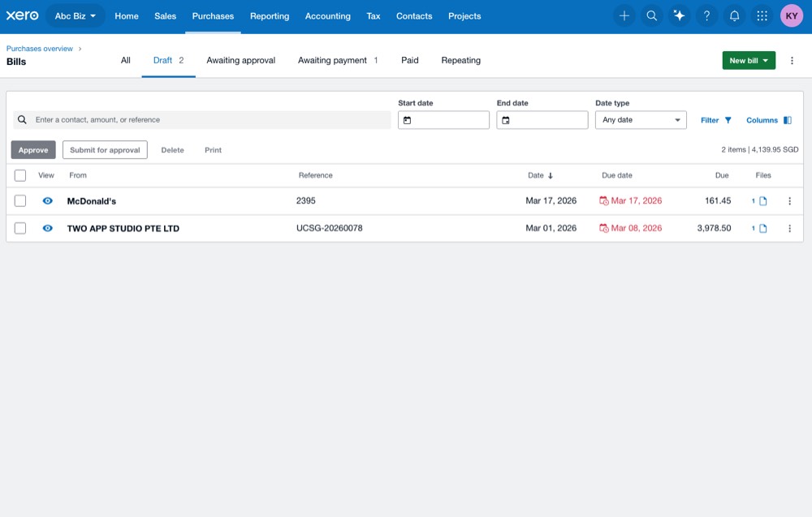Switch to the All bills tab

point(125,61)
